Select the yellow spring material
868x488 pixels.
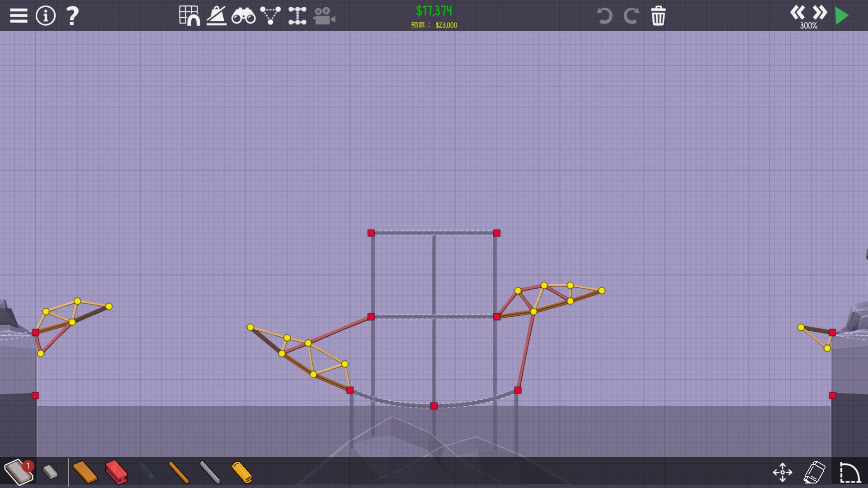(242, 472)
